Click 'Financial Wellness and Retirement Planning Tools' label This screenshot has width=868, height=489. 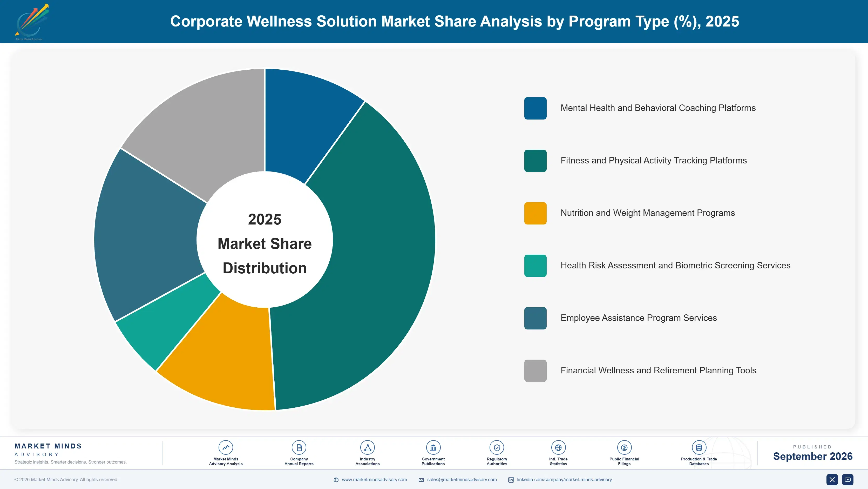[x=658, y=370]
